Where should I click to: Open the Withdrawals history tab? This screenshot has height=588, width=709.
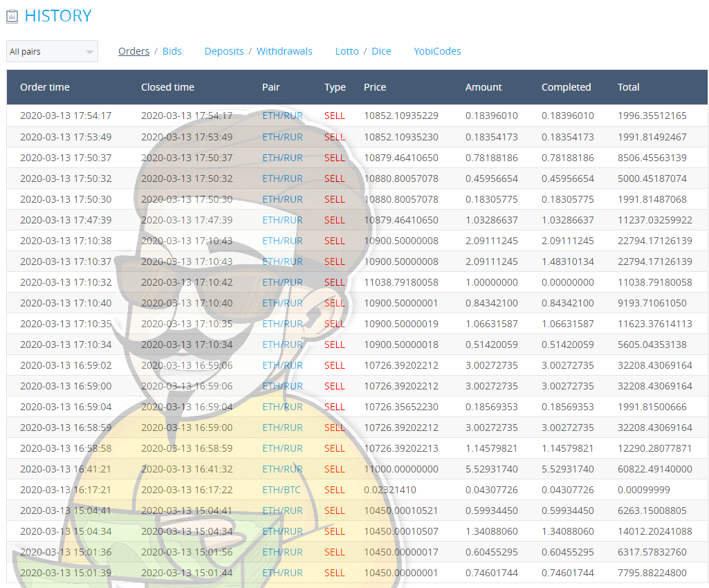coord(284,51)
